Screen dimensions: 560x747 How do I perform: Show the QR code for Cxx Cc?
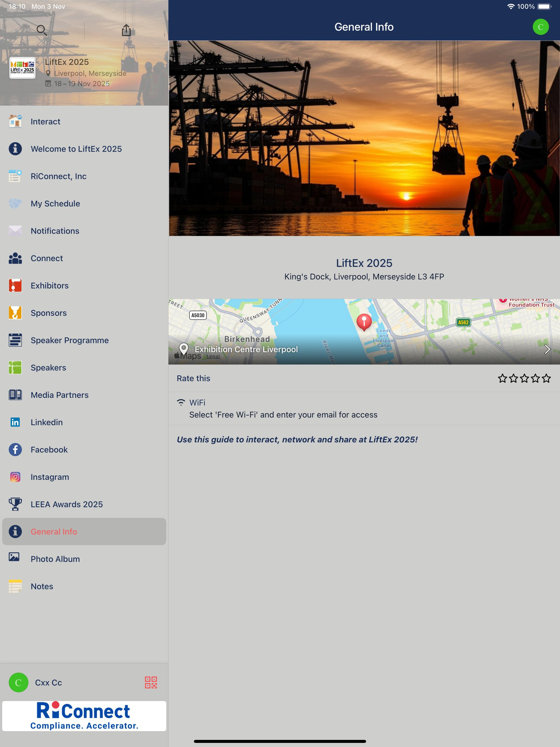coord(151,682)
